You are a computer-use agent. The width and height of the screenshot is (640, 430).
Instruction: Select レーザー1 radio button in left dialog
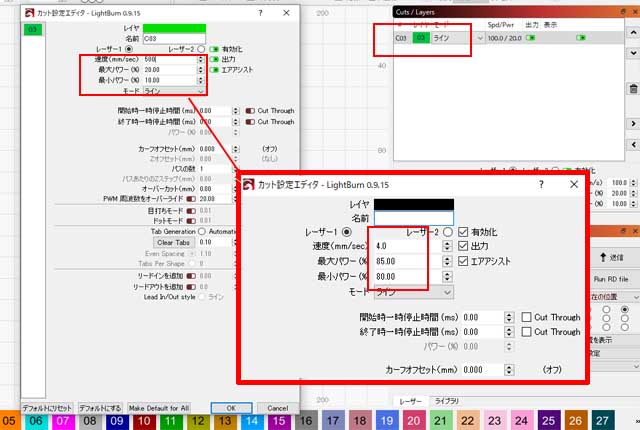click(x=129, y=49)
